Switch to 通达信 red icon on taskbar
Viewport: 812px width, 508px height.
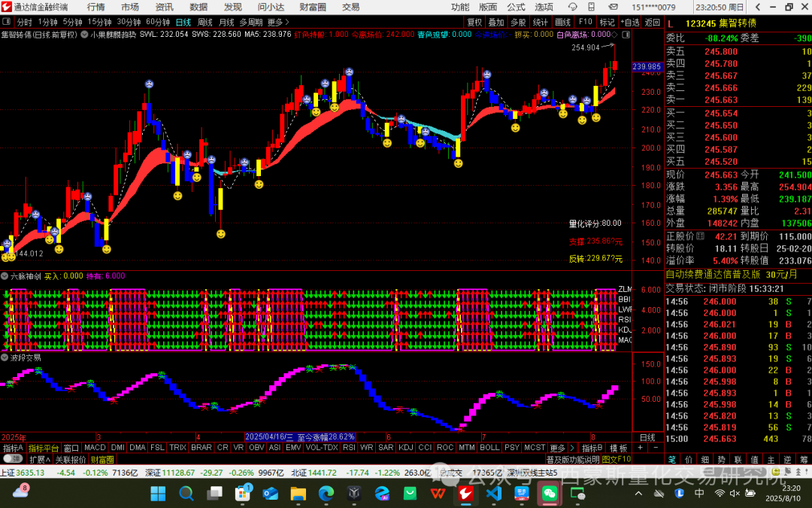[465, 493]
